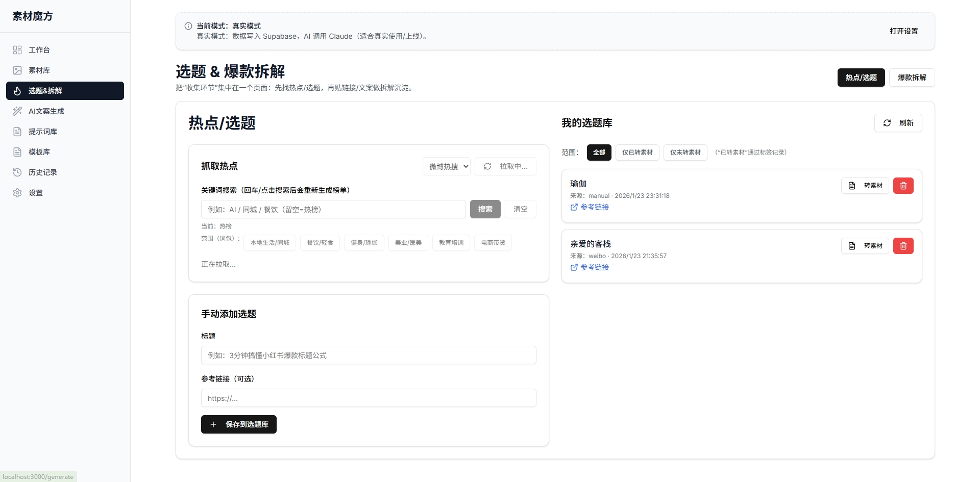Image resolution: width=980 pixels, height=482 pixels.
Task: Click the 保存到选题库 button
Action: [x=238, y=424]
